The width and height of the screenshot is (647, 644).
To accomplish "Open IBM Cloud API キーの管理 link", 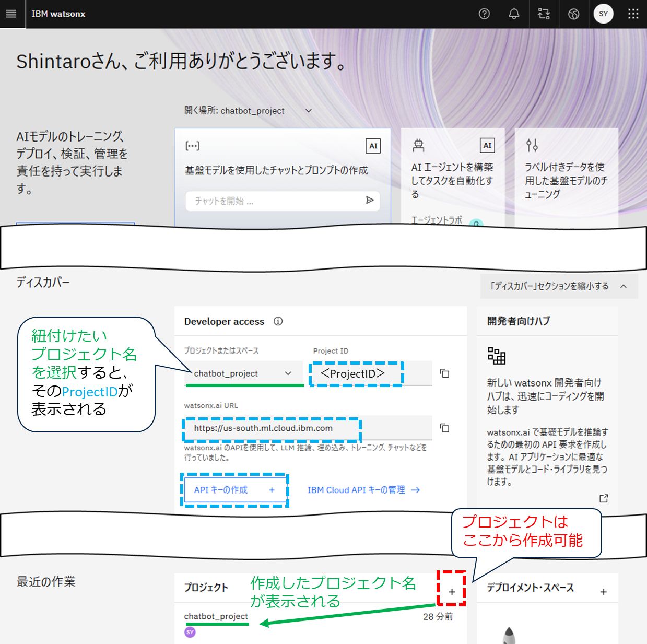I will pyautogui.click(x=364, y=490).
